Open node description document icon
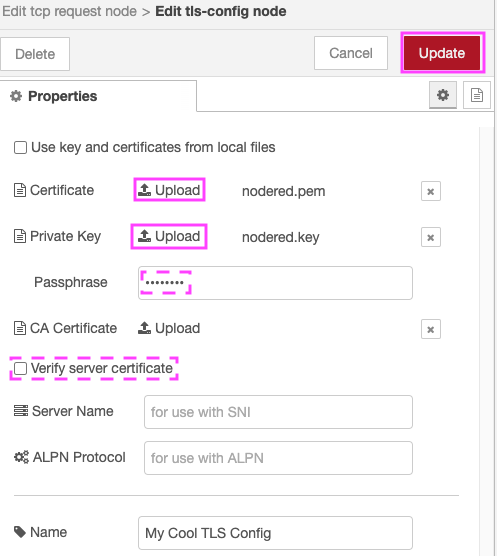 click(477, 95)
